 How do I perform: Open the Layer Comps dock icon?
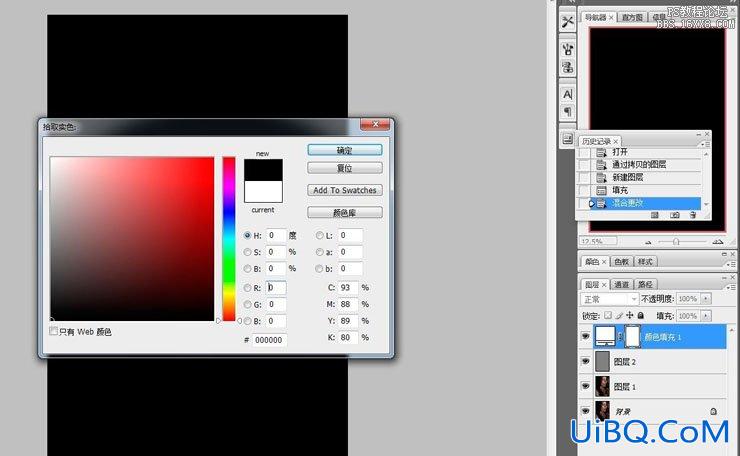(x=567, y=139)
